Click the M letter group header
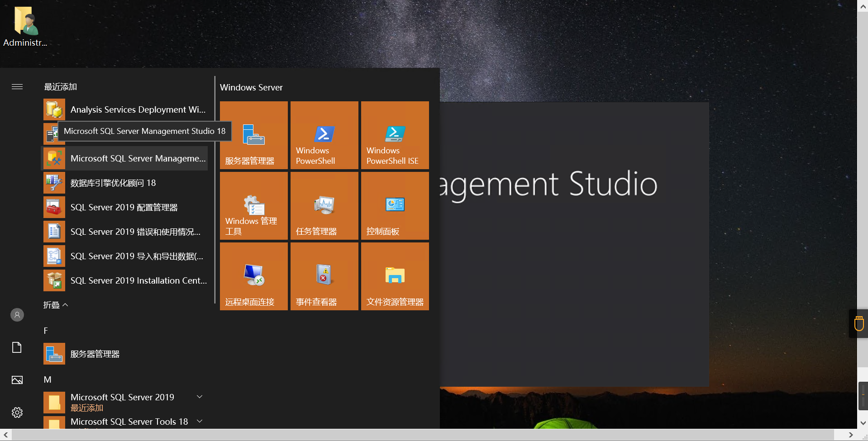The height and width of the screenshot is (441, 868). [x=48, y=379]
